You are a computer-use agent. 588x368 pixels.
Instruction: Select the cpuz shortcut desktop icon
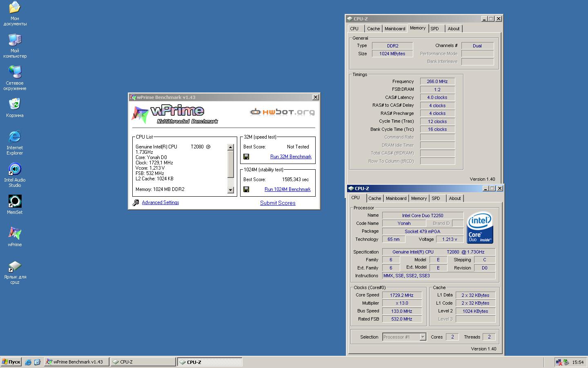coord(15,272)
